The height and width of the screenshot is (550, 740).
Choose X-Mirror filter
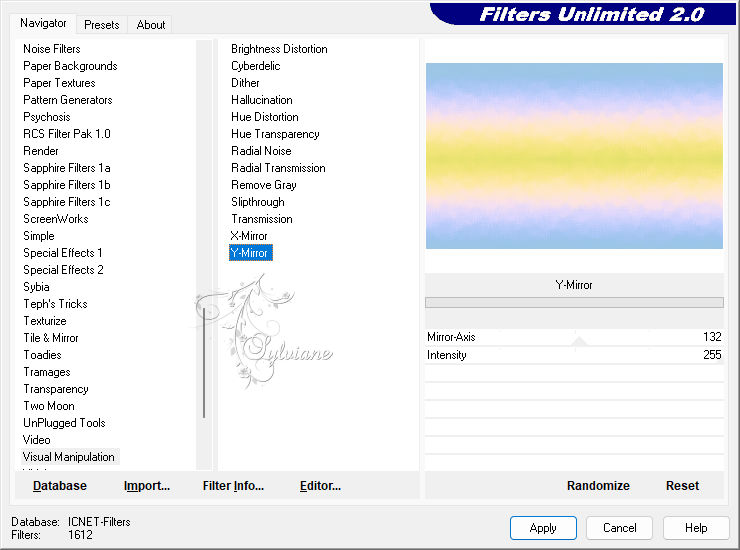[x=249, y=236]
